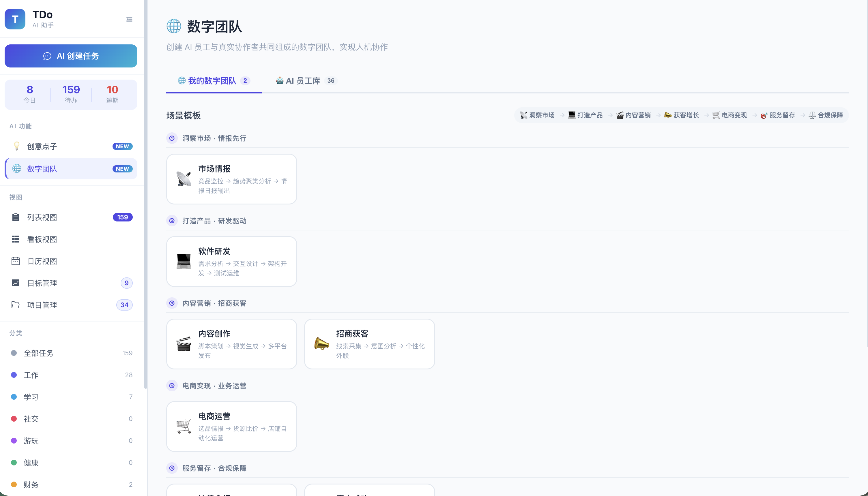Click the sidebar vertical scrollbar
Screen dimensions: 868x496
coord(145,194)
